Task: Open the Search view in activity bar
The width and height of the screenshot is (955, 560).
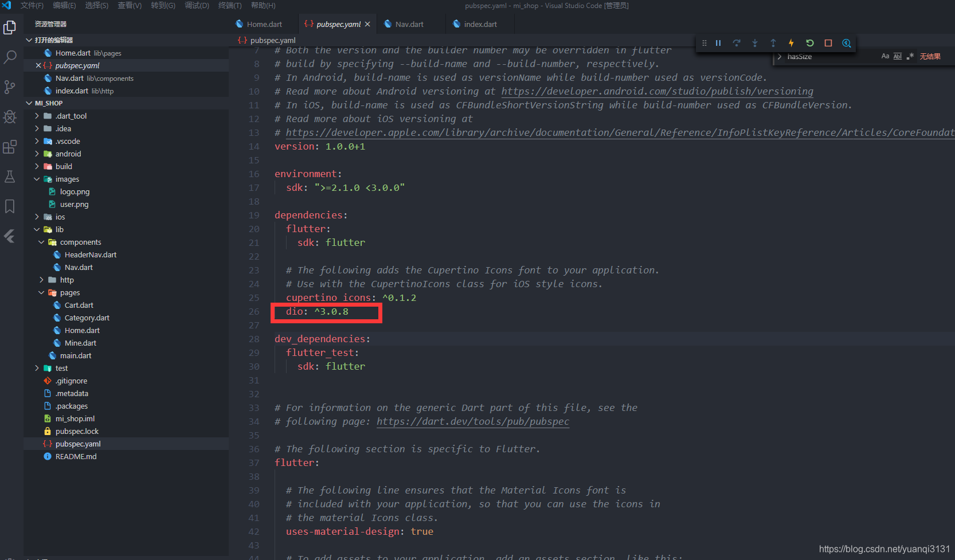Action: (x=10, y=57)
